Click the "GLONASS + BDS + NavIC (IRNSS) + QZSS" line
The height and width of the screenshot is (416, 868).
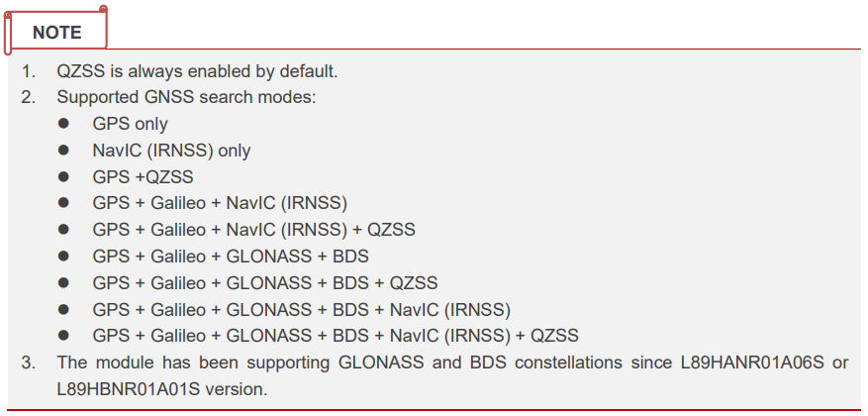point(402,335)
